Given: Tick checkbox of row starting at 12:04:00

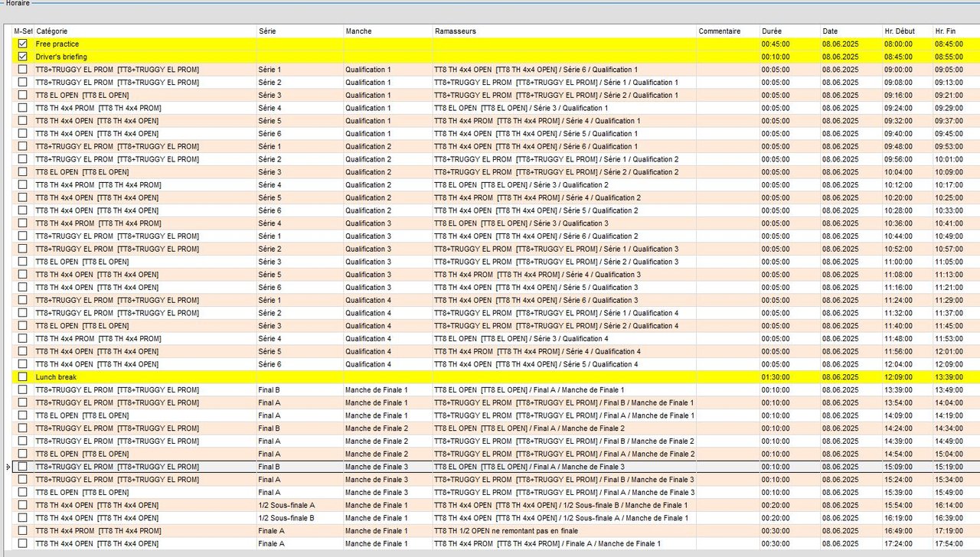Looking at the screenshot, I should tap(23, 364).
